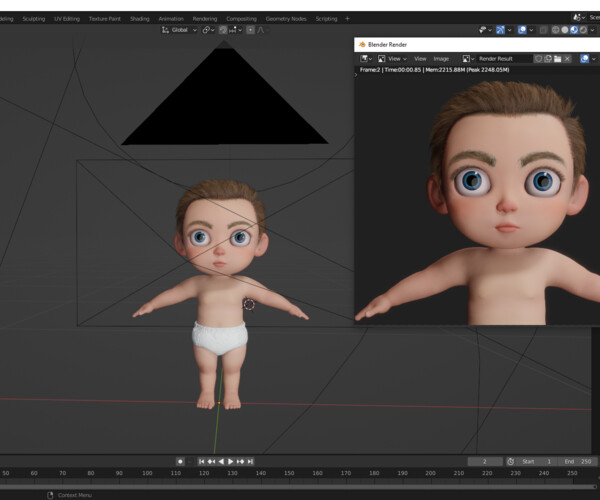
Task: Jump to next keyframe
Action: (240, 461)
